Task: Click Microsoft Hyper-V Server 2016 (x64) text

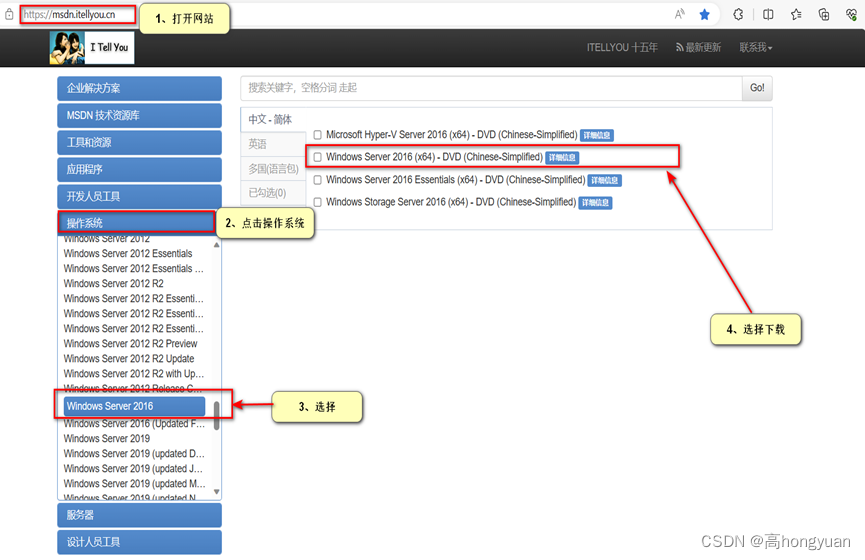Action: 451,135
